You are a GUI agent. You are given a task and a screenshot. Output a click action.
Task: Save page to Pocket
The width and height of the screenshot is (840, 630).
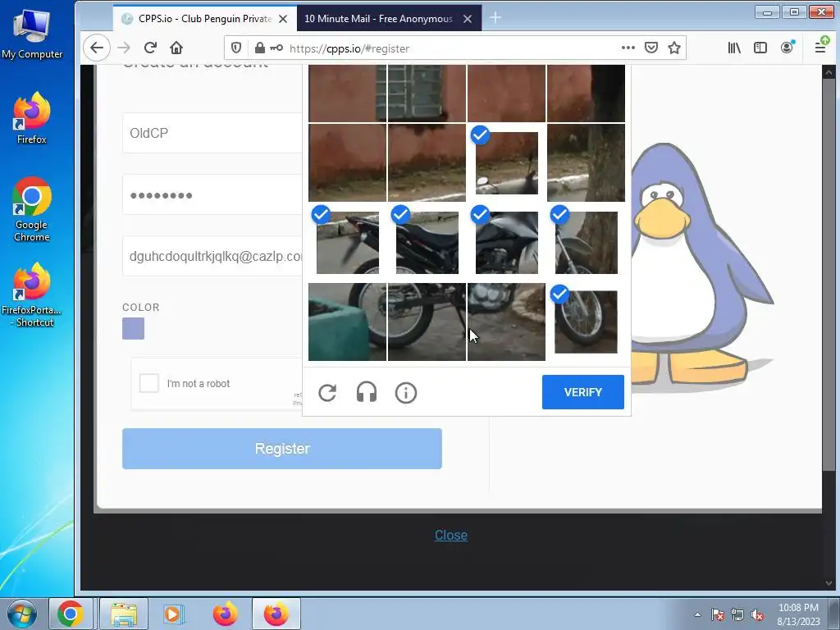click(651, 48)
